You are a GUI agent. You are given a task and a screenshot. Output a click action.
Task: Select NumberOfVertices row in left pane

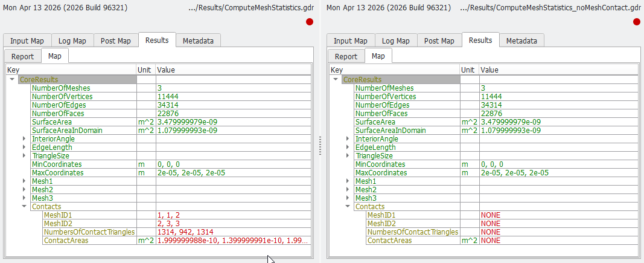(170, 96)
